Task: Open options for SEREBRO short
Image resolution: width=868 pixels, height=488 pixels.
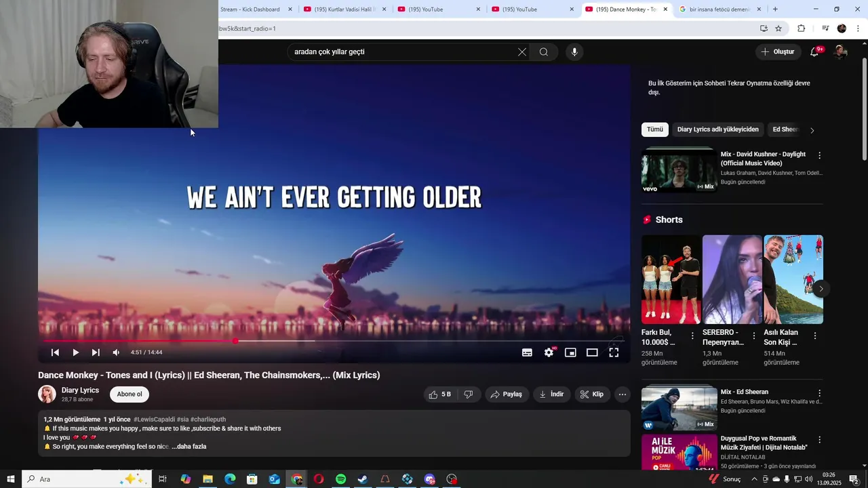Action: (x=753, y=336)
